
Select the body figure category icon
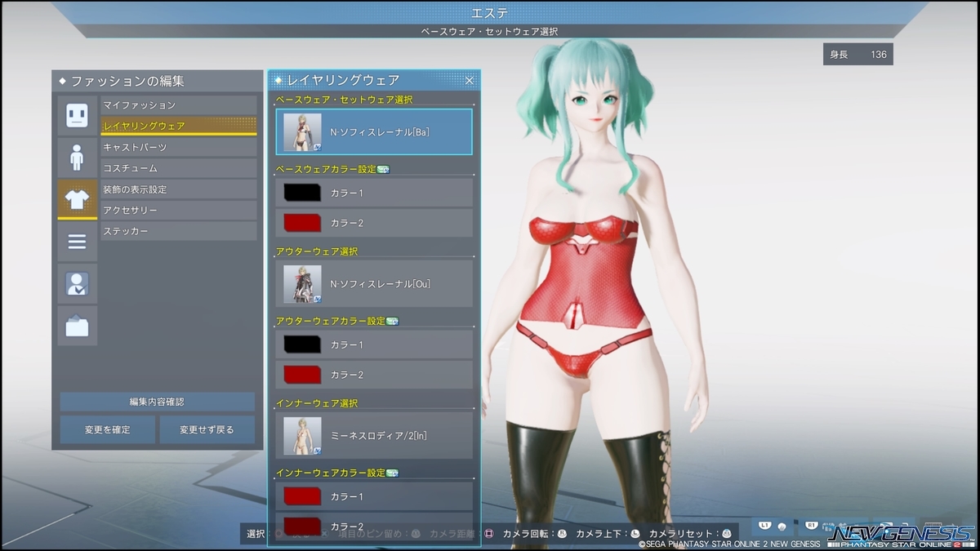coord(77,158)
